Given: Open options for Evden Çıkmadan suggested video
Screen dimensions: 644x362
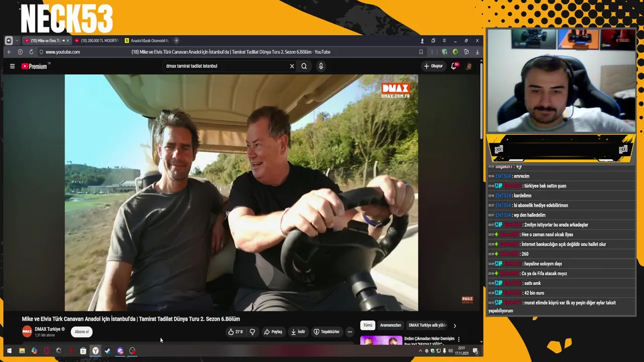Looking at the screenshot, I should (458, 339).
